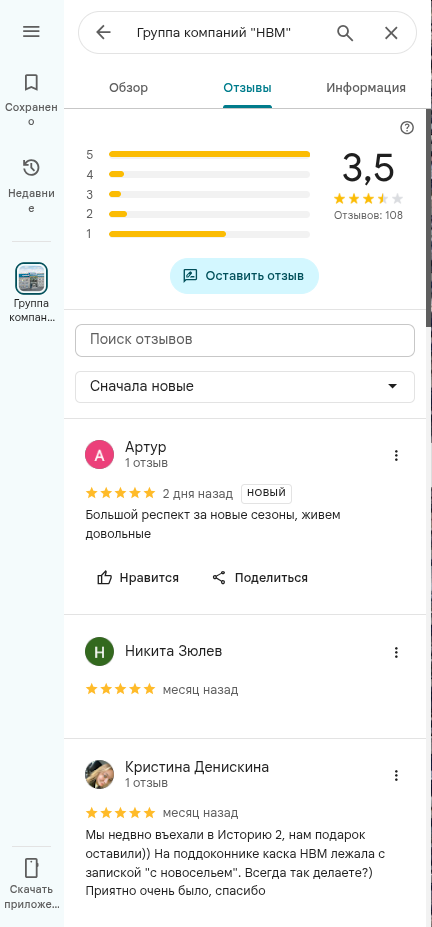Screen dimensions: 432x927
Task: Switch to the Обзор tab
Action: (x=128, y=88)
